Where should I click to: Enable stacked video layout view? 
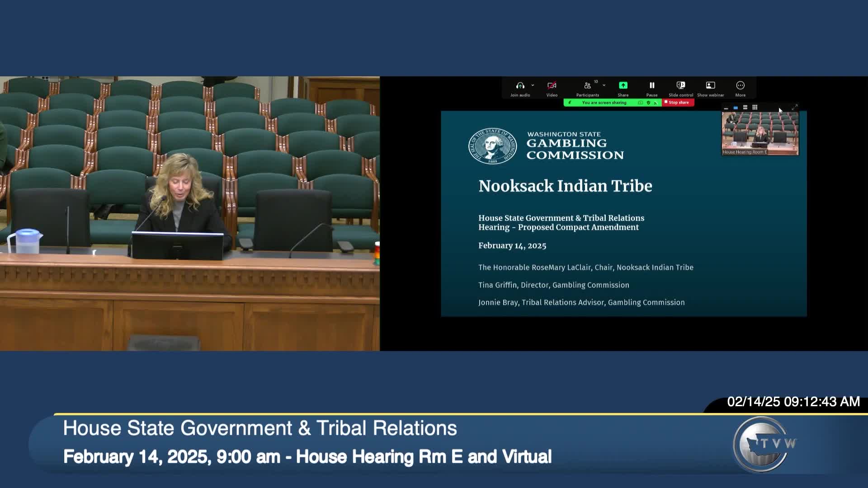tap(745, 107)
